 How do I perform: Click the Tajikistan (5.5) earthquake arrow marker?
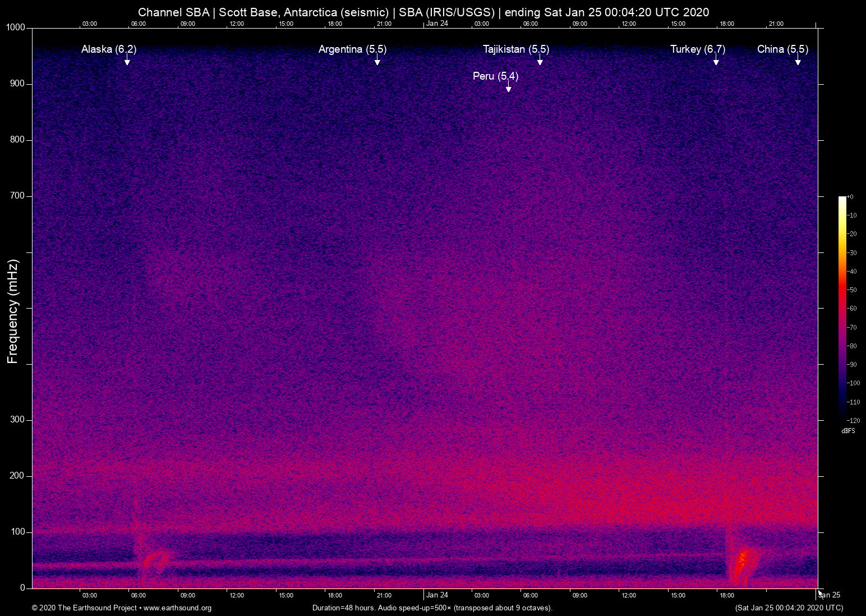click(540, 62)
